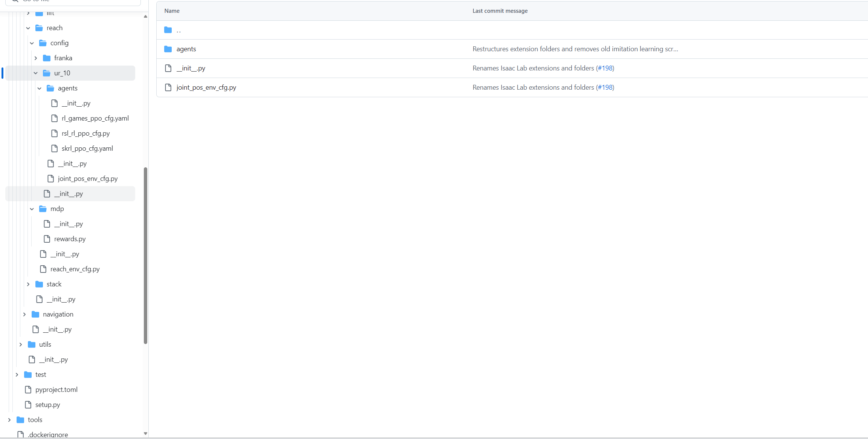Open rl_games_ppo_cfg.yaml in the tree
This screenshot has height=439, width=868.
click(95, 118)
